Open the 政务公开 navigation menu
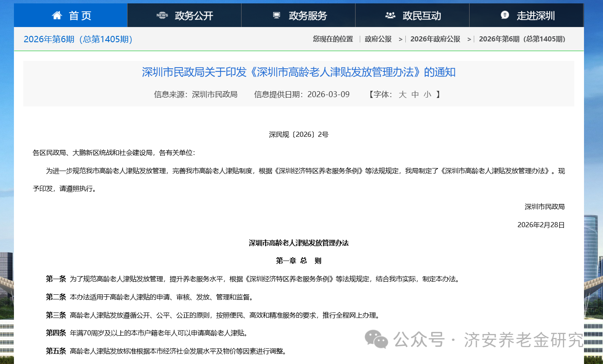 [x=194, y=16]
